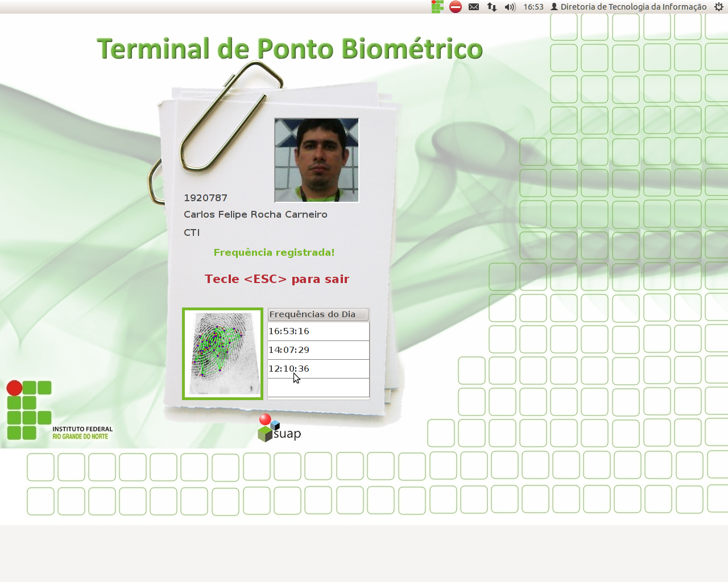Click the scanned fingerprint image
This screenshot has width=728, height=582.
[222, 354]
